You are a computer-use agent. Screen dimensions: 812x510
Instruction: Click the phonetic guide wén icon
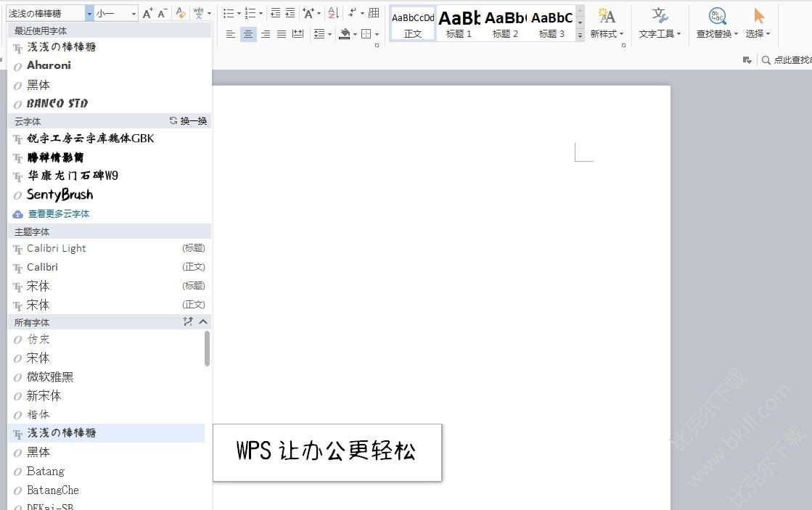pyautogui.click(x=198, y=13)
